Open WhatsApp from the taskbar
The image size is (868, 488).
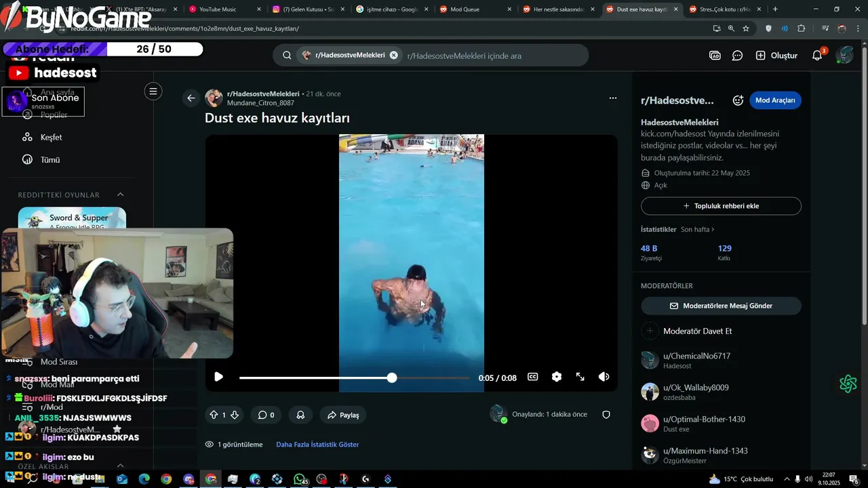coord(299,479)
